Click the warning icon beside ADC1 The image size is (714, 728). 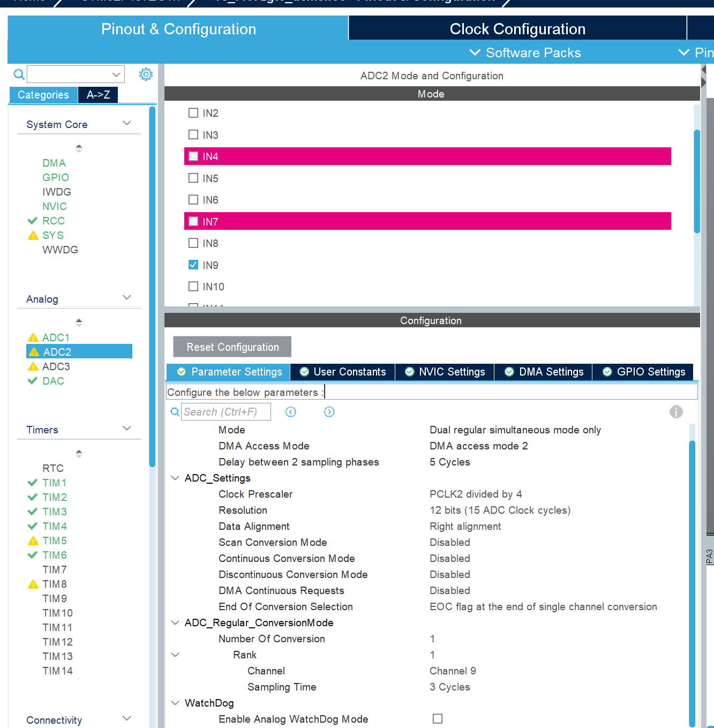coord(33,337)
